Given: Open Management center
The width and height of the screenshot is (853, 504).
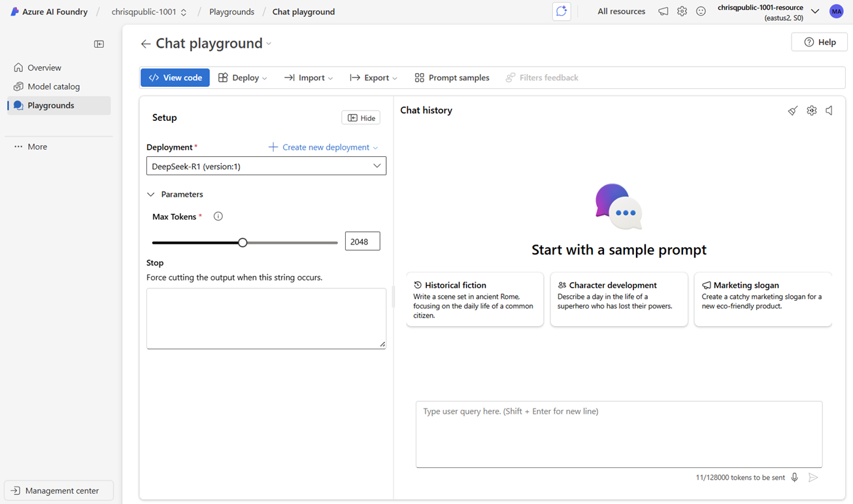Looking at the screenshot, I should [59, 490].
